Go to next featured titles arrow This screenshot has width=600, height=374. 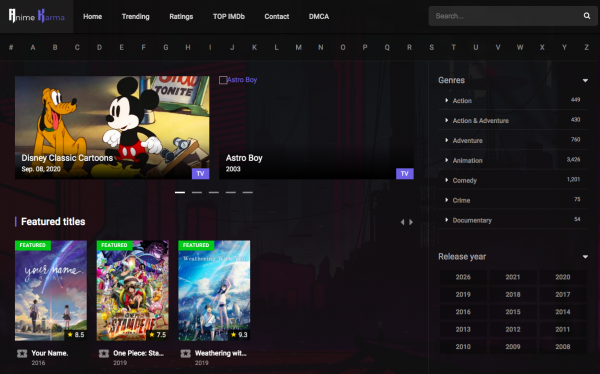coord(411,222)
